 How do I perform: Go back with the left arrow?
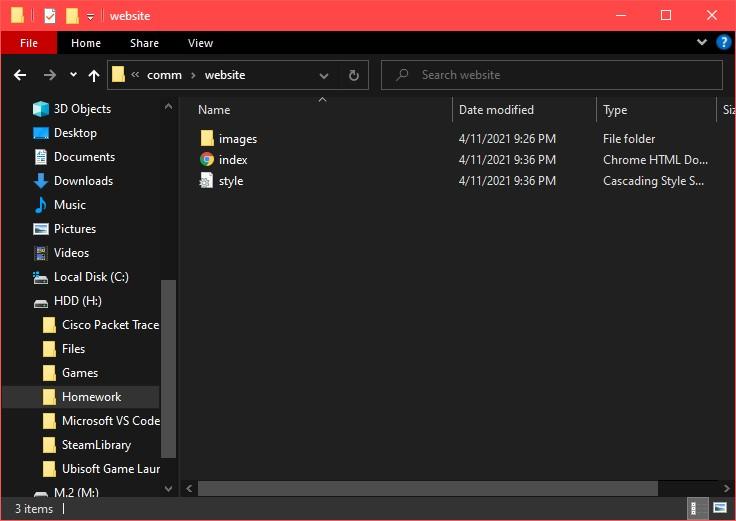pyautogui.click(x=20, y=75)
